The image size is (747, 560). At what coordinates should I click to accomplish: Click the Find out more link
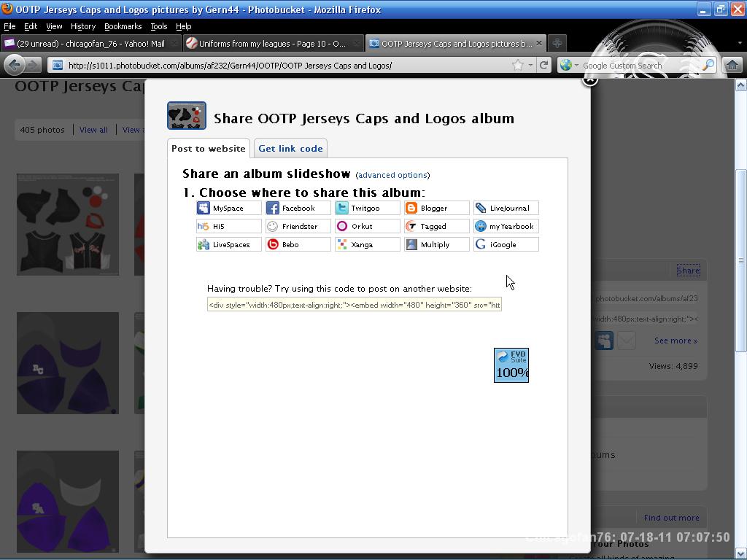click(x=671, y=518)
